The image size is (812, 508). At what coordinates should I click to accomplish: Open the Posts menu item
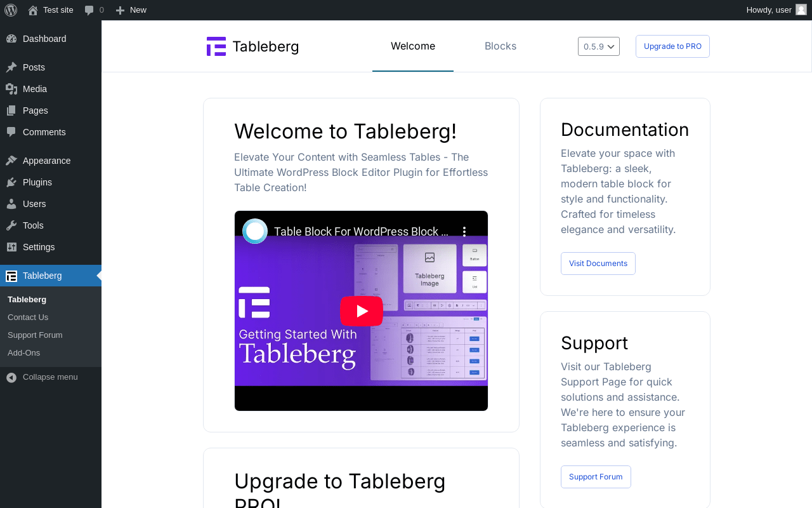51,67
